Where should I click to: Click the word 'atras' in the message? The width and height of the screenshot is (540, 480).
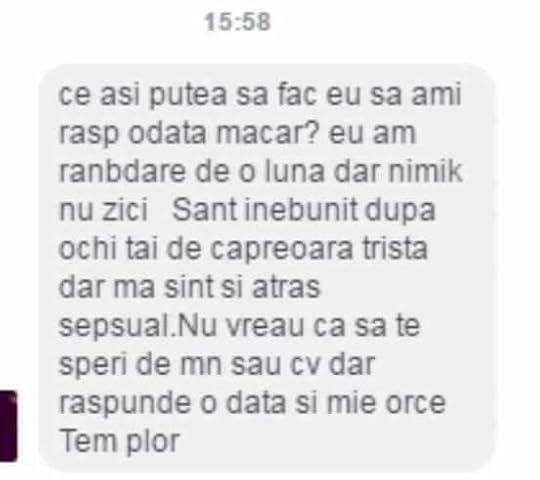pyautogui.click(x=286, y=287)
